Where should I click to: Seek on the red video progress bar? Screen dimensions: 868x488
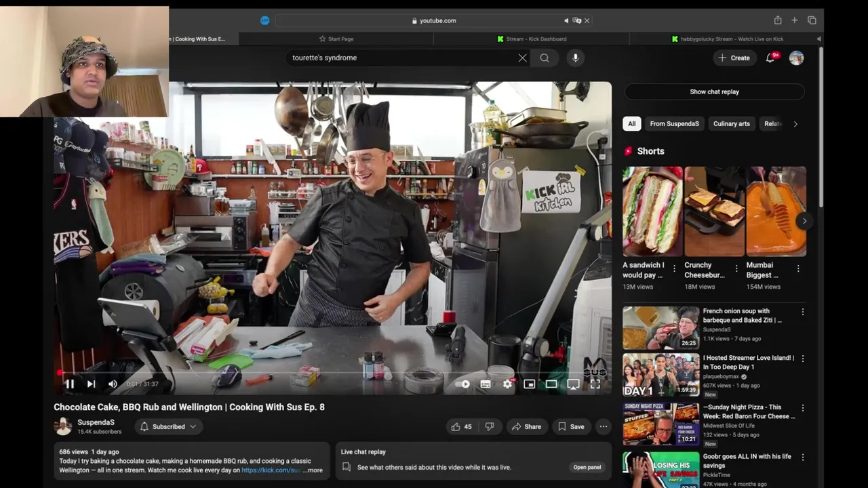point(332,372)
